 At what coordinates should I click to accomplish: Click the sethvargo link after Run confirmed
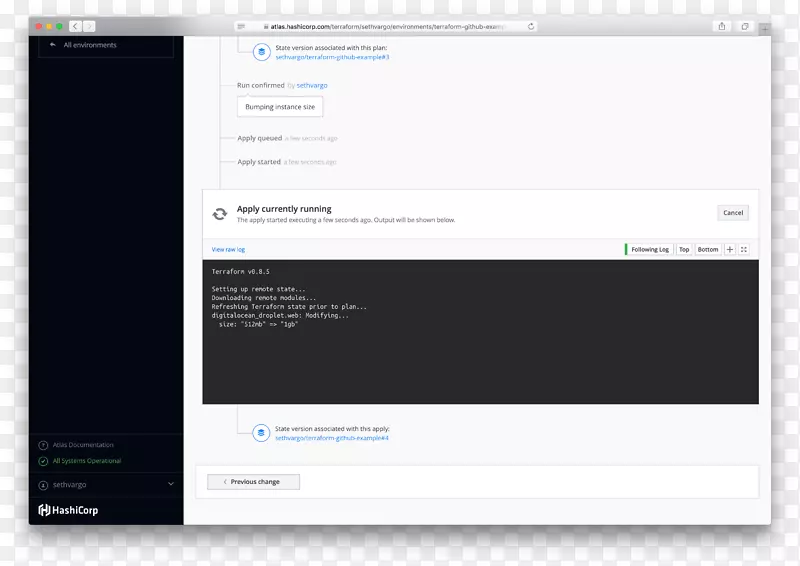click(312, 86)
